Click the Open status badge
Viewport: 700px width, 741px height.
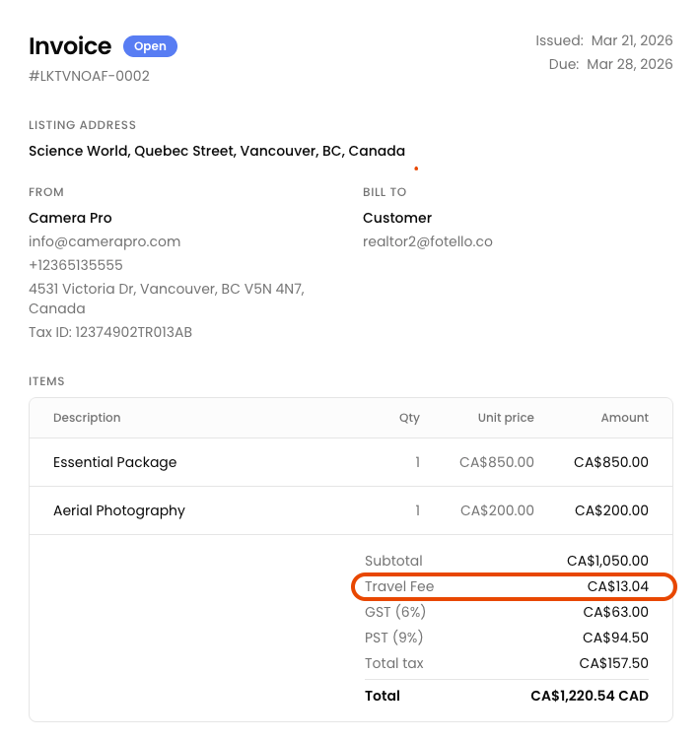[150, 46]
